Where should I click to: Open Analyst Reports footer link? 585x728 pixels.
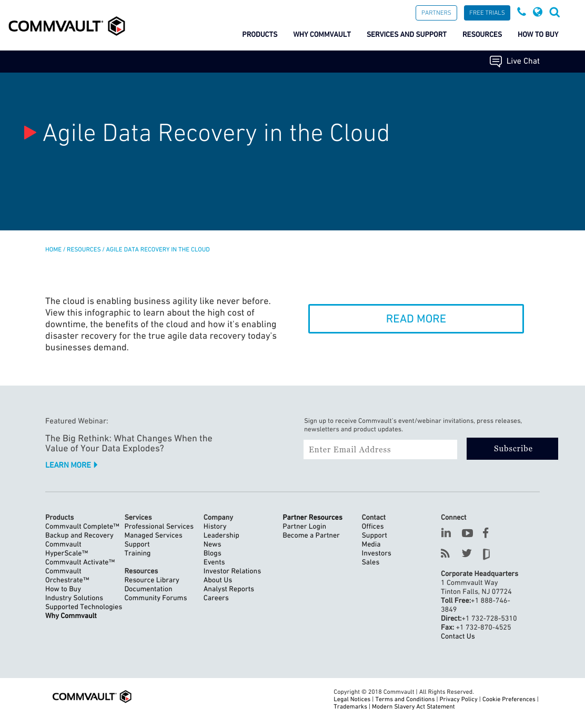(229, 589)
